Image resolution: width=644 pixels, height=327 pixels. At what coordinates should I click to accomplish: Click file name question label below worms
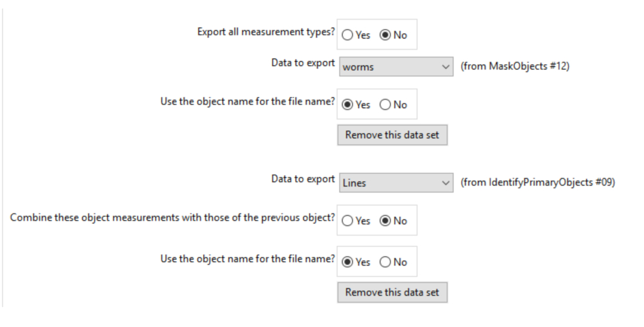click(247, 103)
